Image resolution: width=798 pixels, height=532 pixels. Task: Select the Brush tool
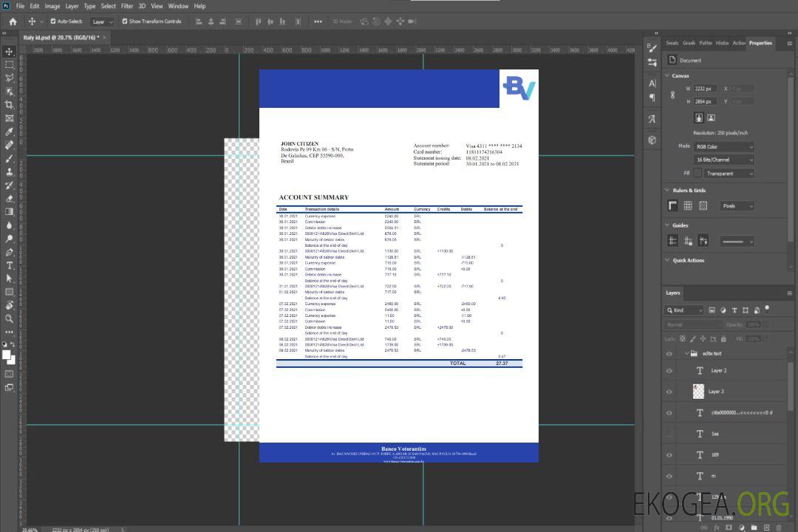[9, 158]
